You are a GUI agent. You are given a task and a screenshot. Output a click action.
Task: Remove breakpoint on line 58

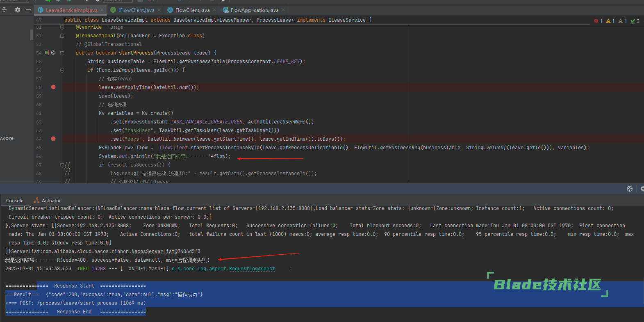(x=53, y=87)
